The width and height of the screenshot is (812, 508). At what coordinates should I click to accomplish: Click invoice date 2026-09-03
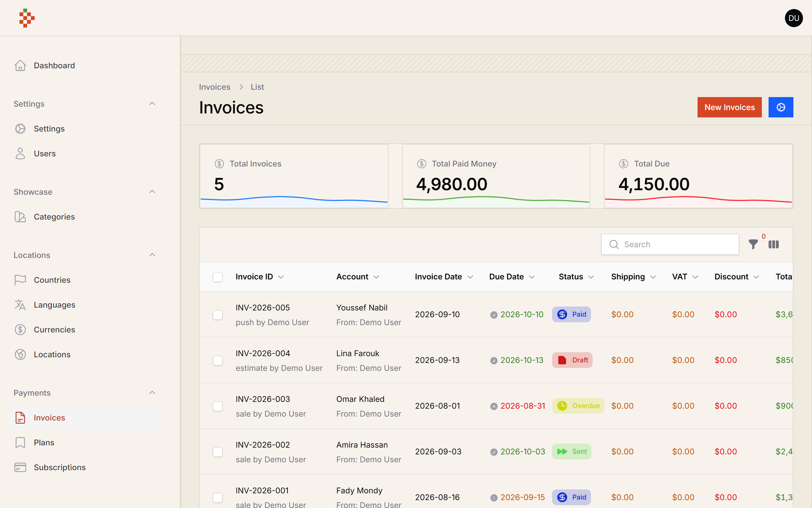pos(438,452)
